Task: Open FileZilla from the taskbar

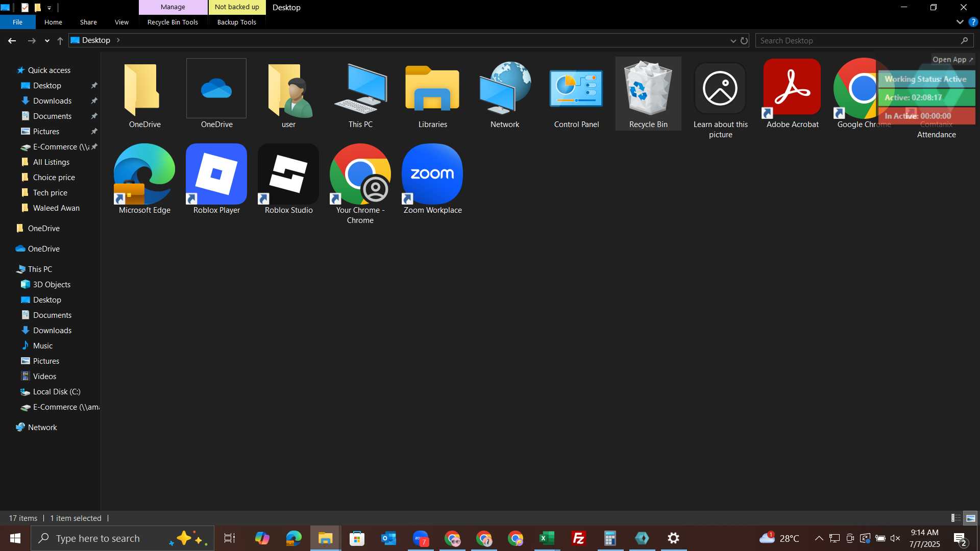Action: click(x=578, y=538)
